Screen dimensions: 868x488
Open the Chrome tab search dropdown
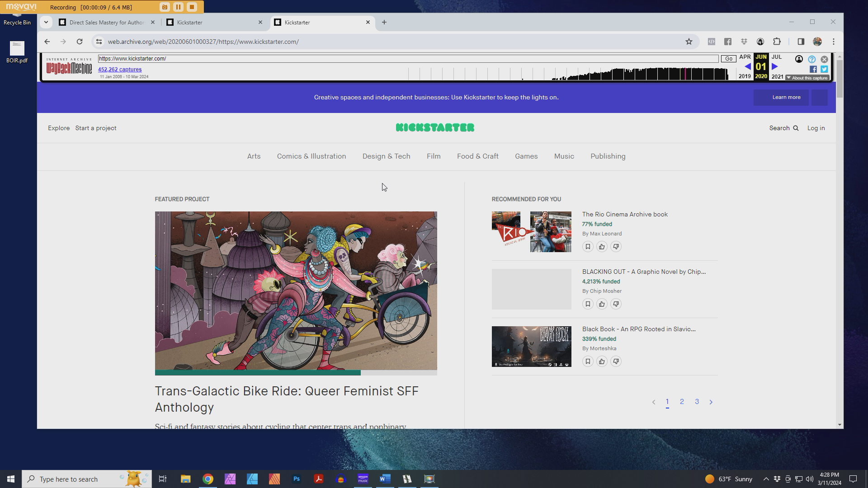(x=46, y=22)
